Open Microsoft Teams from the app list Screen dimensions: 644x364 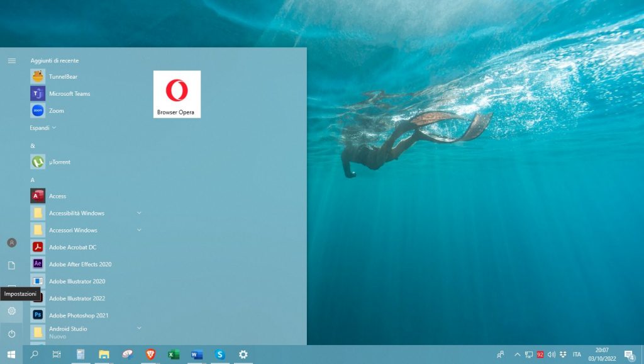(69, 94)
